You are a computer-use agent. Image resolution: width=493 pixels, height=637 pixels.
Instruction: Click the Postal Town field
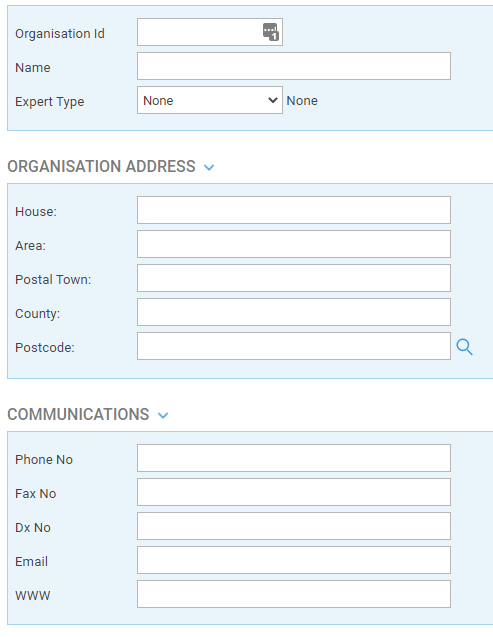(x=294, y=278)
